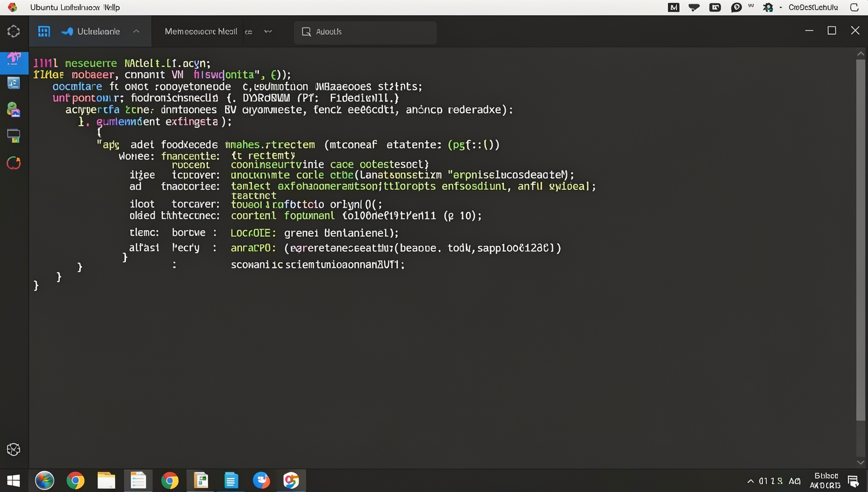Click the rounded square icon ending the top bar

[x=854, y=8]
